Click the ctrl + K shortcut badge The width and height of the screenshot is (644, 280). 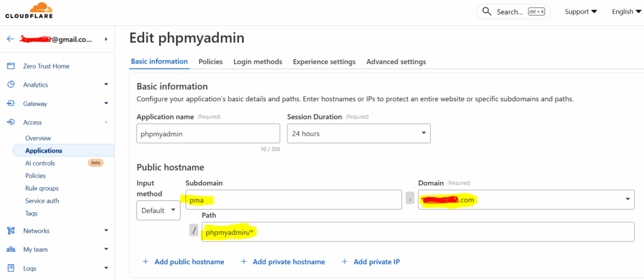[536, 12]
